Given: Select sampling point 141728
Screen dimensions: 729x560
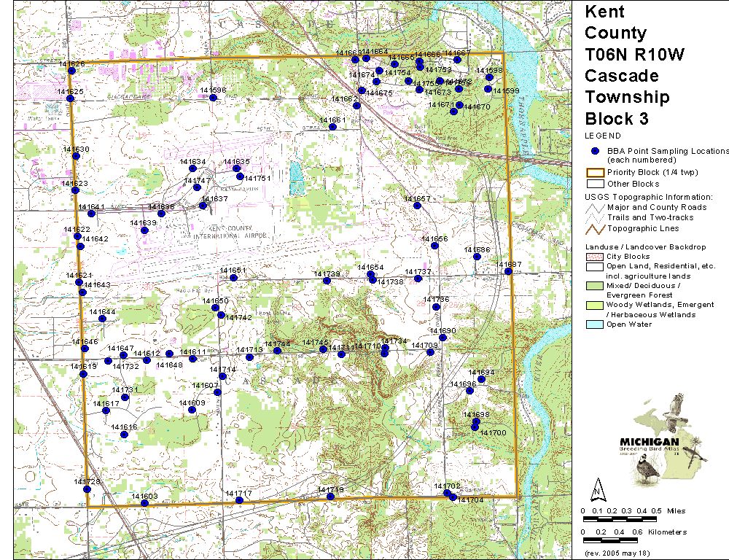Looking at the screenshot, I should (87, 489).
